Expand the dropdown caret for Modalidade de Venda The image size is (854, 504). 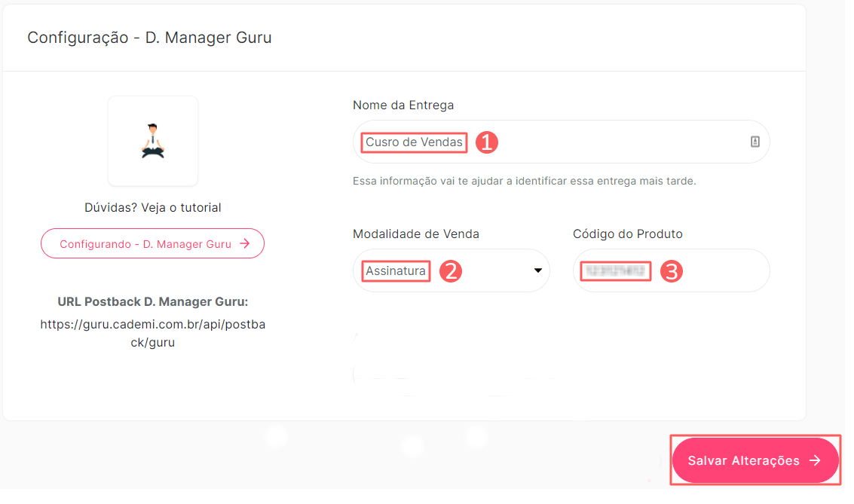538,270
